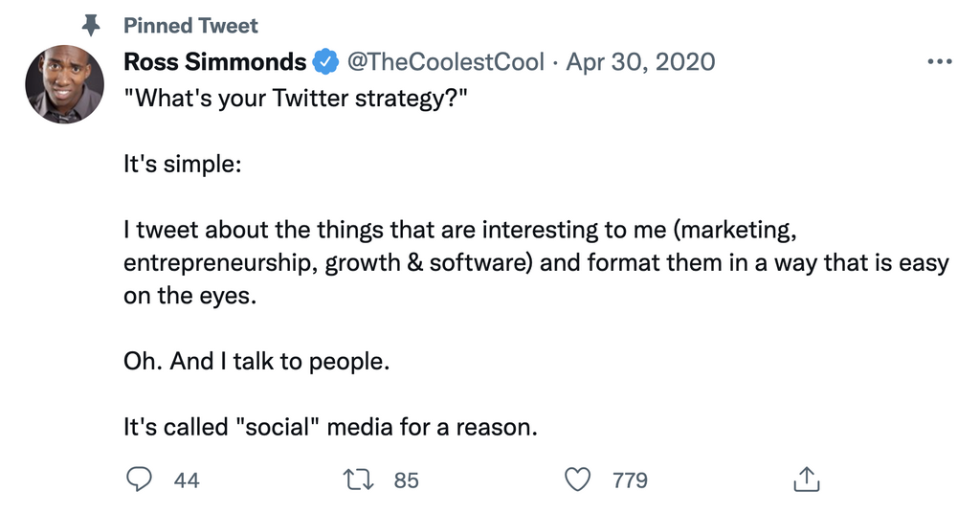This screenshot has height=513, width=980.
Task: Click the "Oh. And I talk to people." line
Action: coord(257,362)
